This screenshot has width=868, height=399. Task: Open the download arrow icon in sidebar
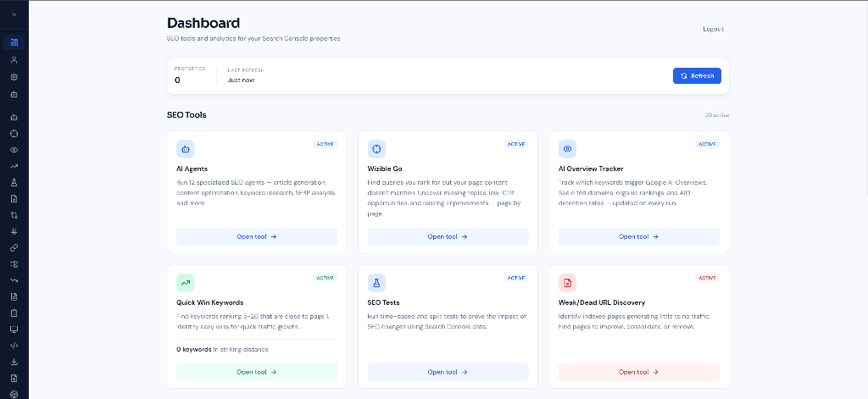14,362
